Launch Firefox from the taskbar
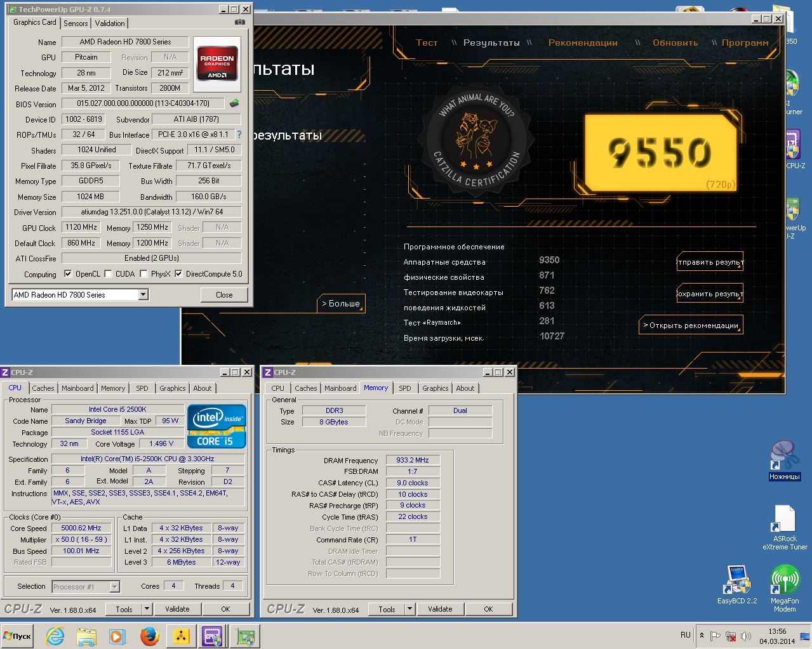Screen dimensions: 812x649 point(150,636)
